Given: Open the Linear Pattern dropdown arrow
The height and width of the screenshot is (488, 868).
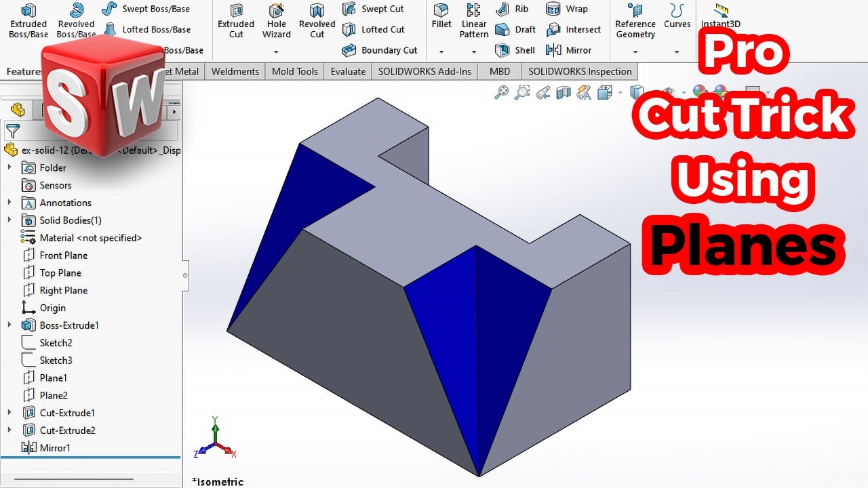Looking at the screenshot, I should point(474,52).
